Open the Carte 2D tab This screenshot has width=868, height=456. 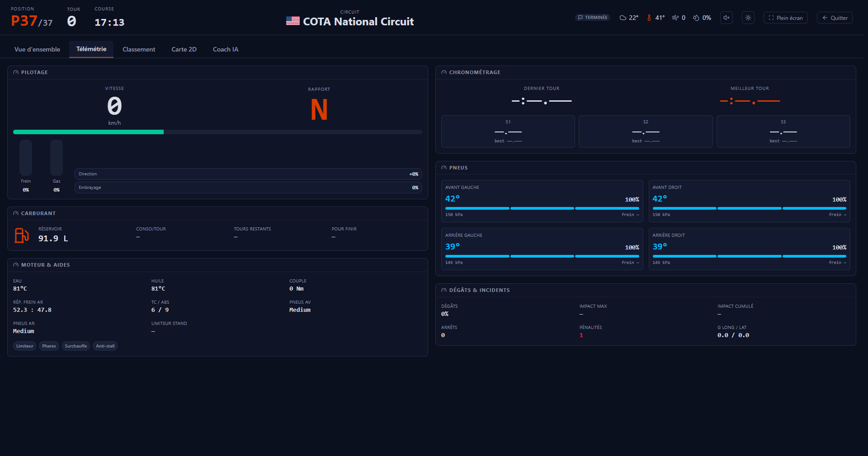pyautogui.click(x=184, y=49)
